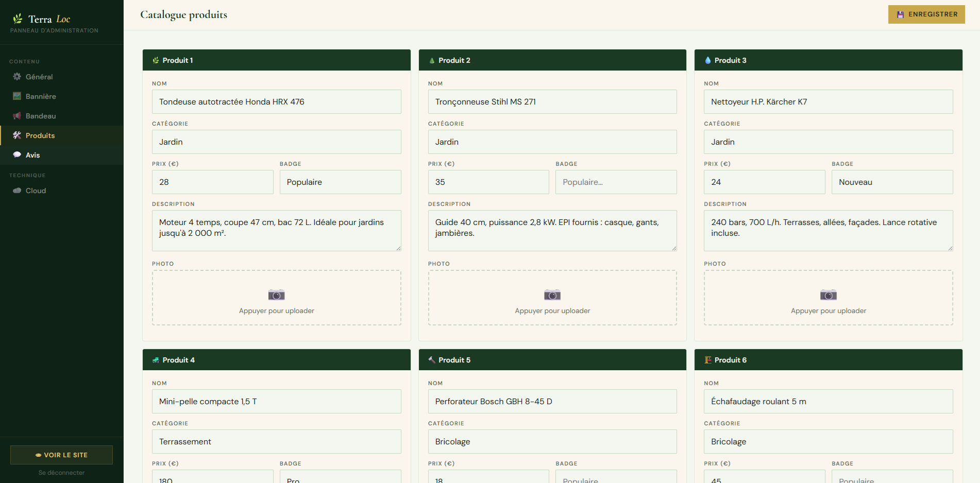Click the 'Catalogue produits' page title

[x=184, y=15]
